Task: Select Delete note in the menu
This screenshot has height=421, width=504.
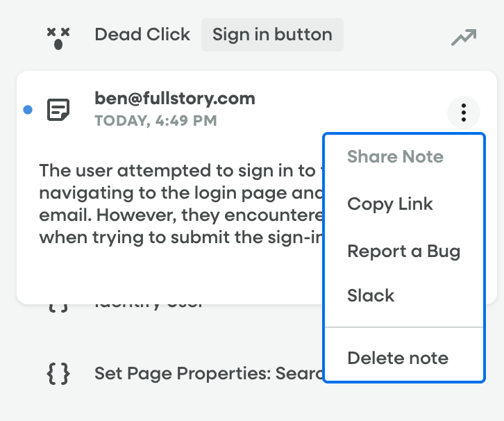Action: click(397, 358)
